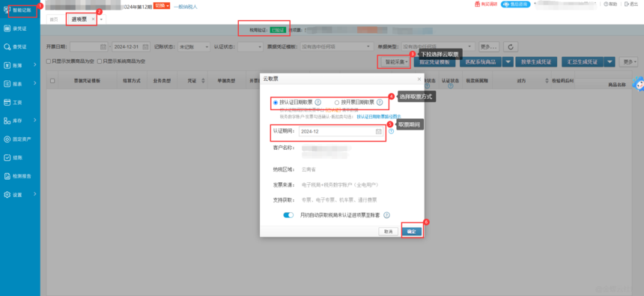Screen dimensions: 644x296
Task: Open the tab list dropdown arrow
Action: point(101,19)
